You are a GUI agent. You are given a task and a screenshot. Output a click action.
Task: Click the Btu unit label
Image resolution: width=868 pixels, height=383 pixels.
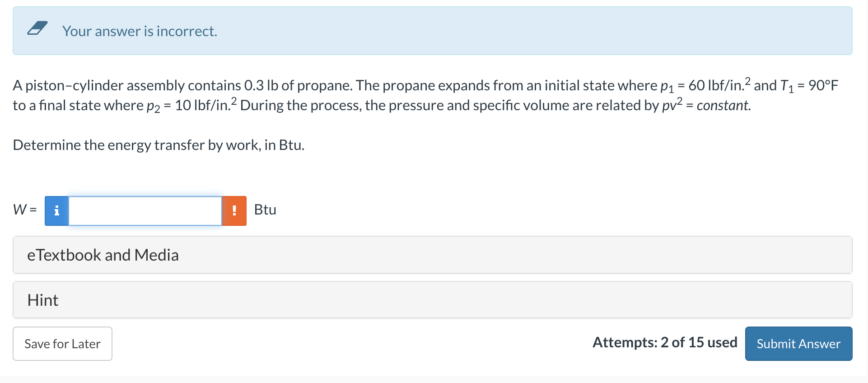[265, 209]
